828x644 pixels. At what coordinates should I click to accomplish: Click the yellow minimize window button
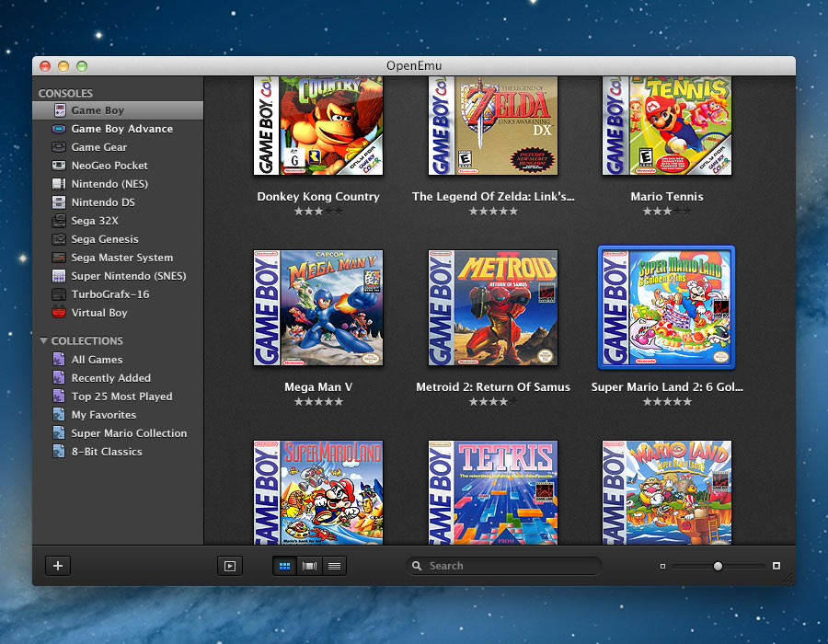tap(63, 66)
